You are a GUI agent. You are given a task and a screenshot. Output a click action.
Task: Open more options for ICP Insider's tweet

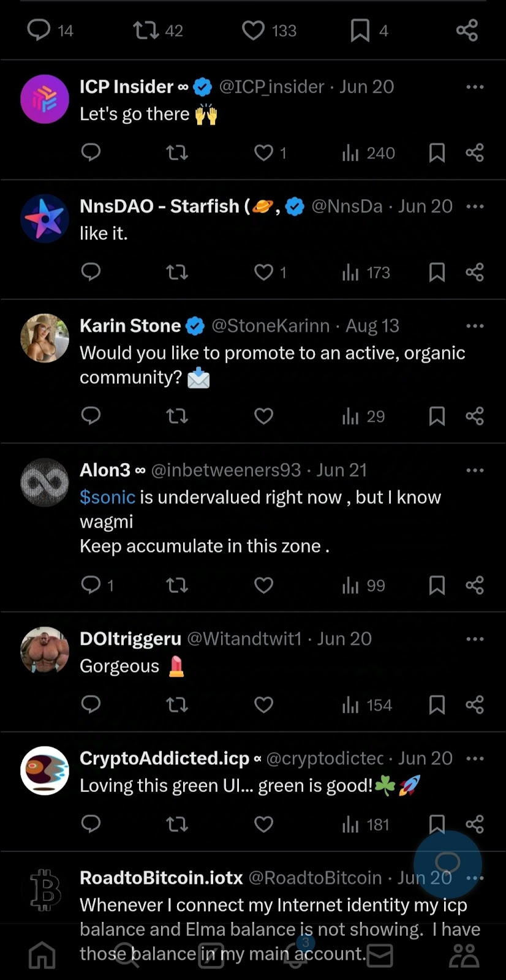[x=475, y=87]
